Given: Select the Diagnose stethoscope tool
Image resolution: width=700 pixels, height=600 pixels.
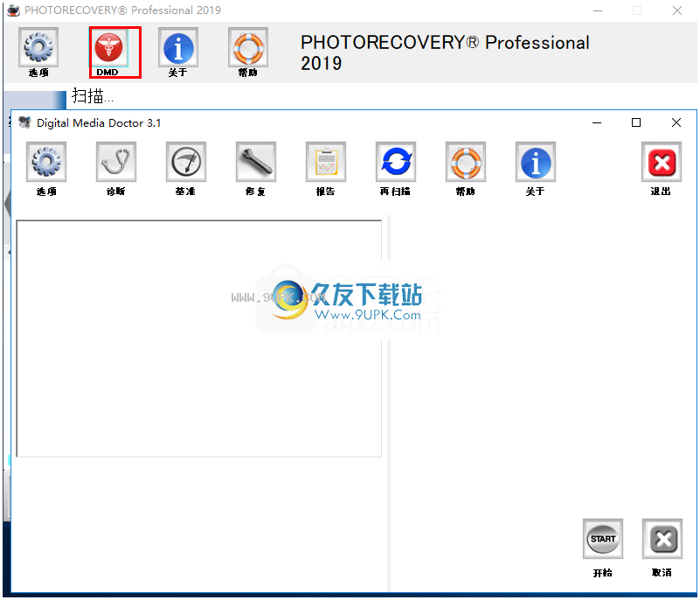Looking at the screenshot, I should click(x=116, y=162).
